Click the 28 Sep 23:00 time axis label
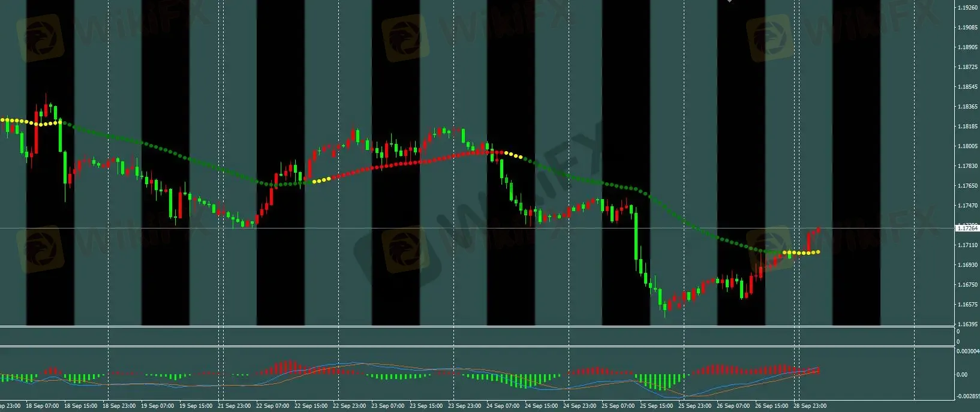This screenshot has height=412, width=980. [x=810, y=406]
